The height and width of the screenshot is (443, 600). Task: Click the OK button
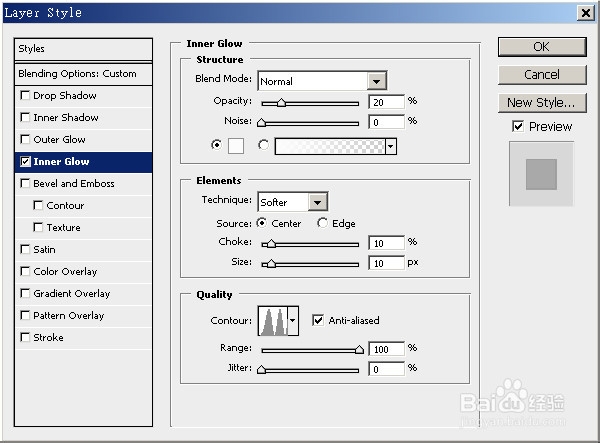click(x=542, y=47)
